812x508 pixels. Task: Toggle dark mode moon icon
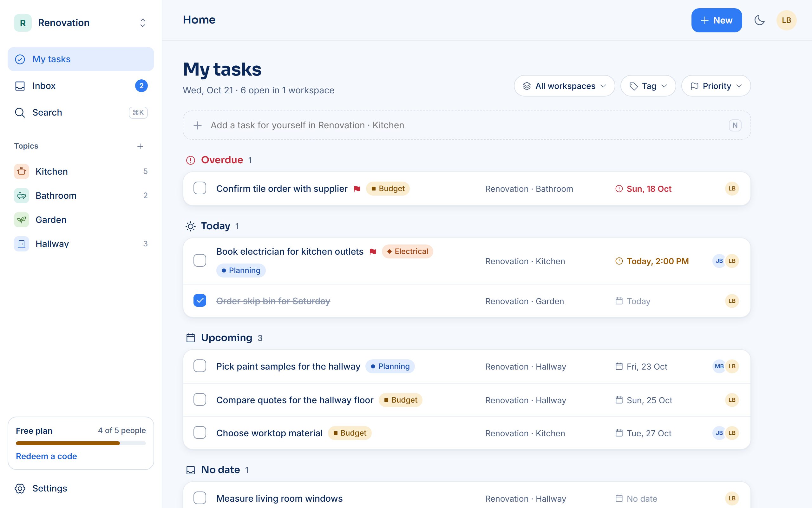pyautogui.click(x=759, y=20)
